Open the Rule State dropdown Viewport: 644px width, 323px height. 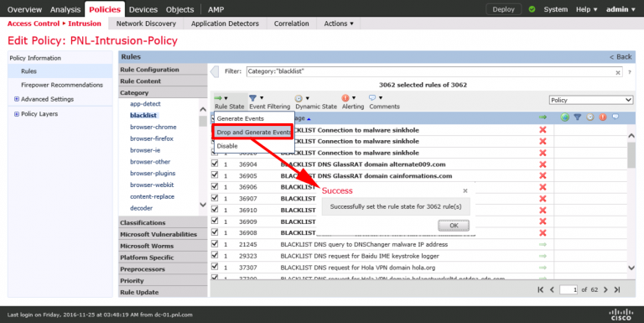[229, 102]
